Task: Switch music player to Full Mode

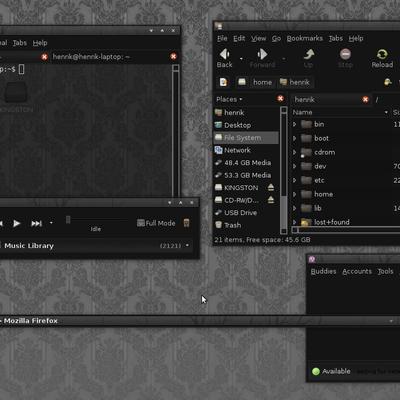Action: point(156,223)
